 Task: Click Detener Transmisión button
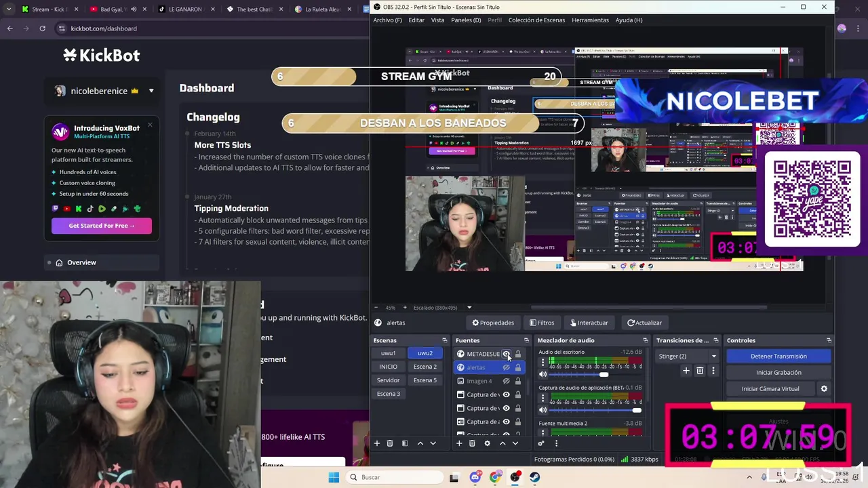(x=778, y=356)
